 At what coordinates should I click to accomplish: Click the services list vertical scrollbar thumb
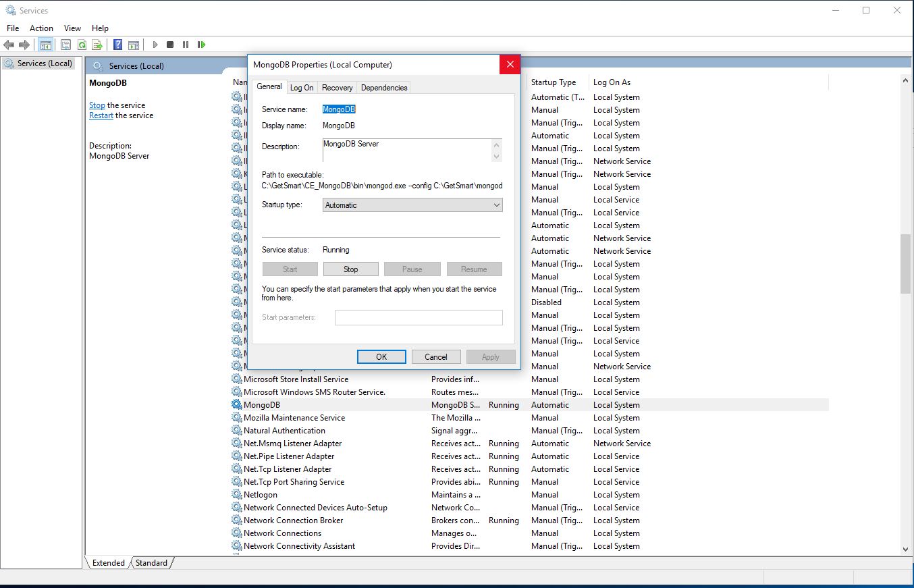click(905, 263)
